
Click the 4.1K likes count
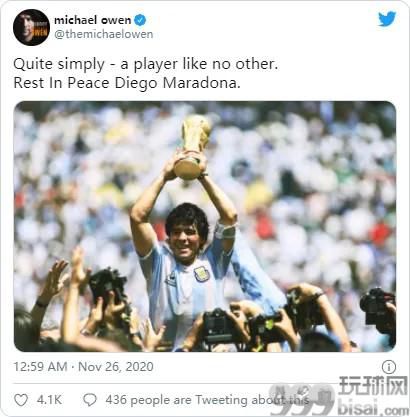click(49, 400)
